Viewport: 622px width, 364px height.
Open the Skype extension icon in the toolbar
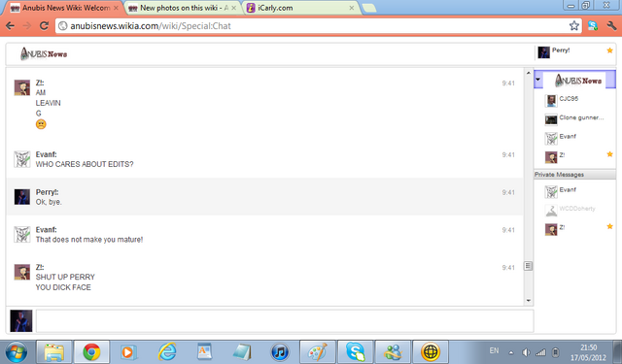[x=593, y=26]
